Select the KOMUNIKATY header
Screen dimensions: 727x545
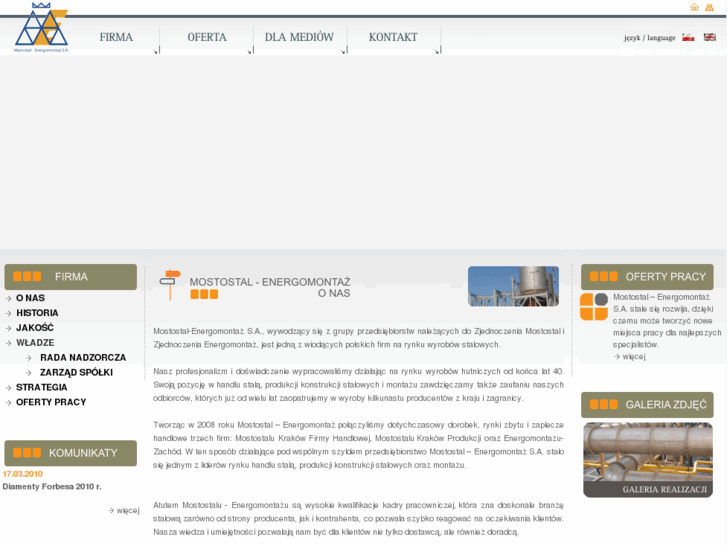click(x=70, y=453)
